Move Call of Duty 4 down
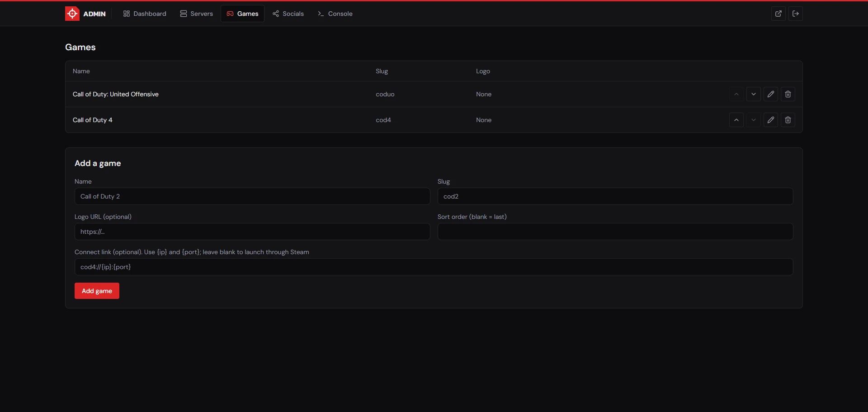 754,120
